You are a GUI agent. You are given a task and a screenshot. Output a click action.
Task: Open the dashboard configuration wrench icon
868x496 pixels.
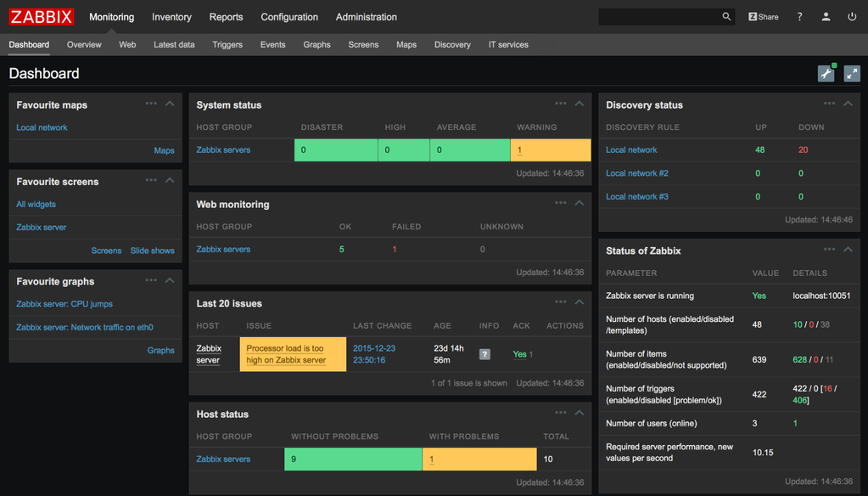tap(826, 74)
